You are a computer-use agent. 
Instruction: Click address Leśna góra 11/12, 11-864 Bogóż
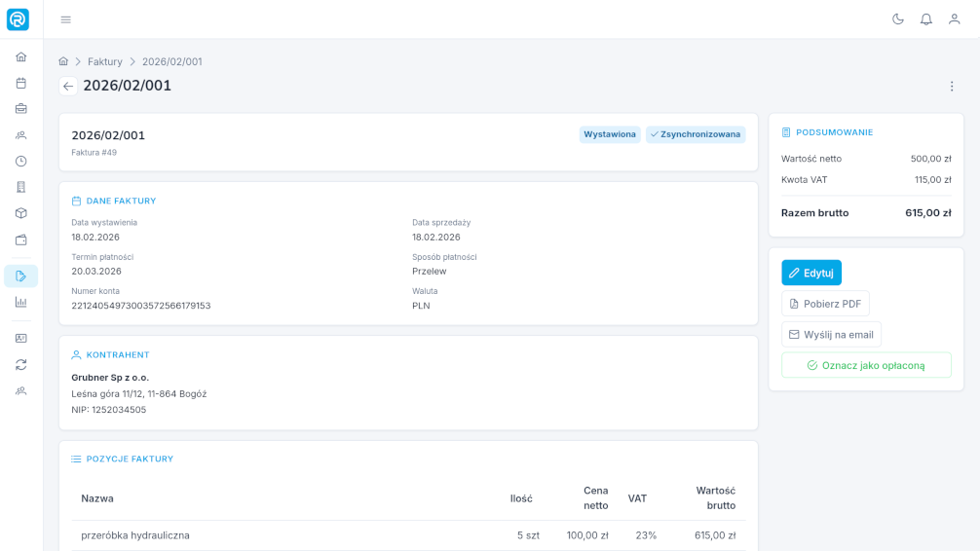point(138,393)
